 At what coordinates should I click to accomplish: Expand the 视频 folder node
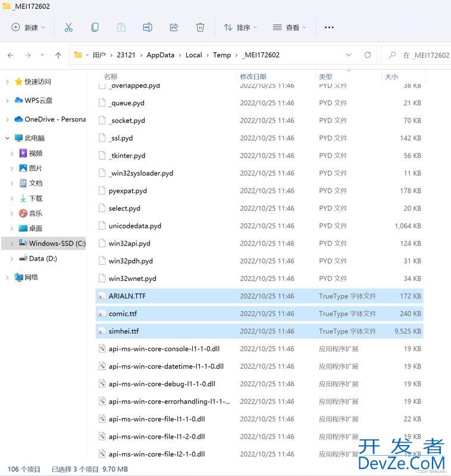11,154
